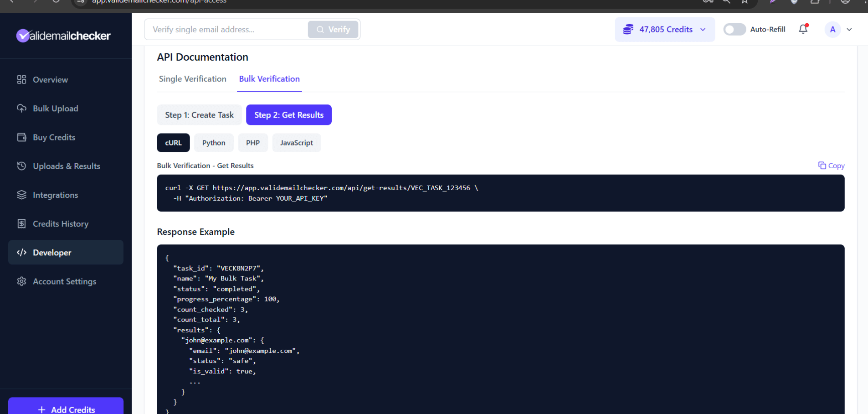Image resolution: width=868 pixels, height=414 pixels.
Task: Show the PHP code example
Action: (x=253, y=143)
